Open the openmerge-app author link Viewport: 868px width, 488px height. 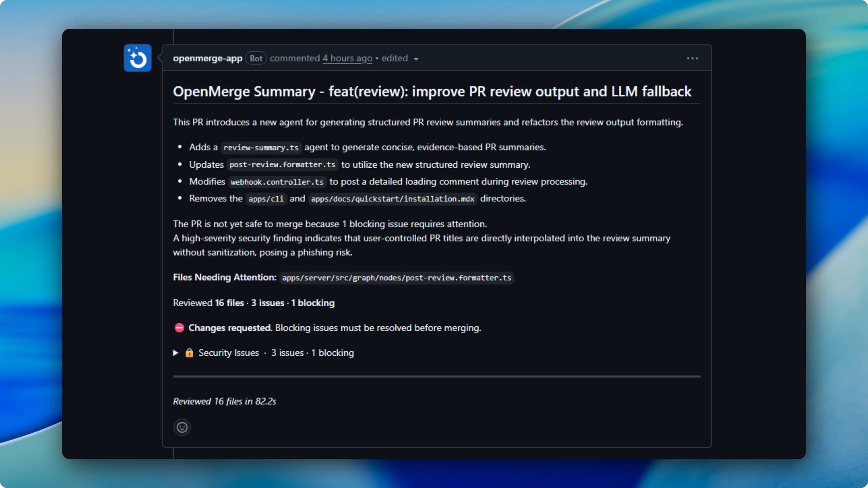(x=208, y=58)
